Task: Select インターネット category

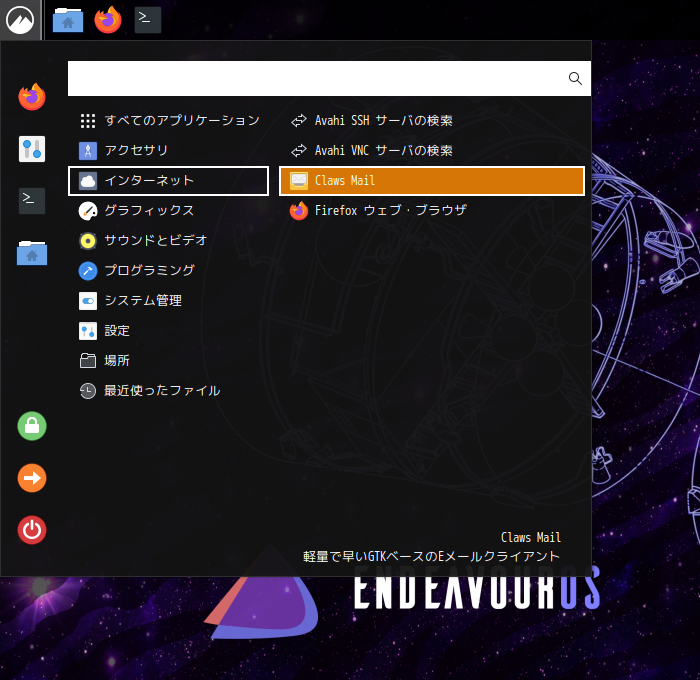Action: pos(168,181)
